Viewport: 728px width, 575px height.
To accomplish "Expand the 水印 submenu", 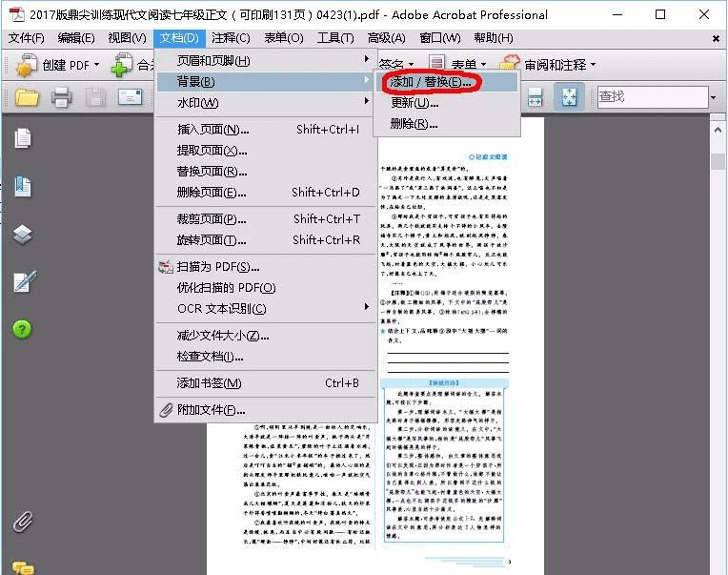I will coord(266,102).
